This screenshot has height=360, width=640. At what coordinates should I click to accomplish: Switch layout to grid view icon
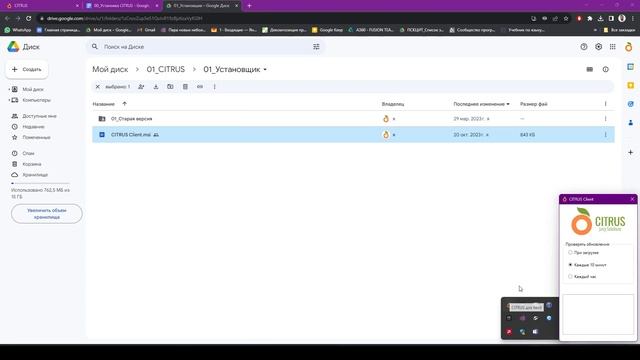tap(589, 69)
